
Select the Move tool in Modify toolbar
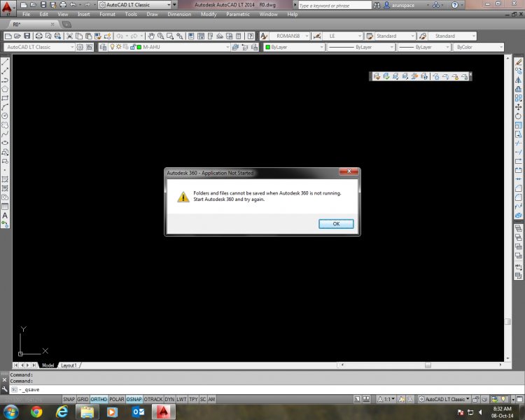518,107
